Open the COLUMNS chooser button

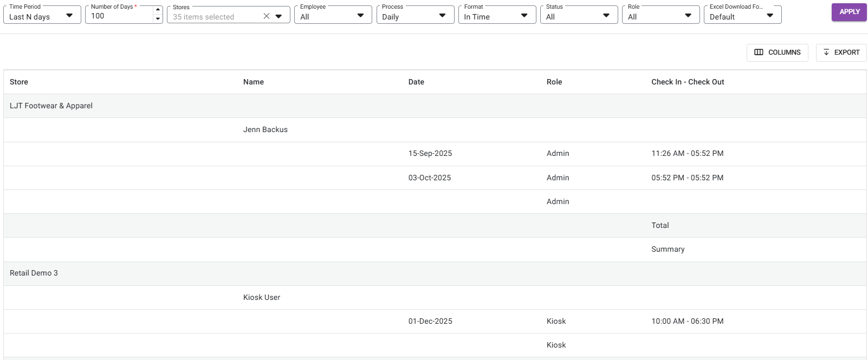(777, 53)
